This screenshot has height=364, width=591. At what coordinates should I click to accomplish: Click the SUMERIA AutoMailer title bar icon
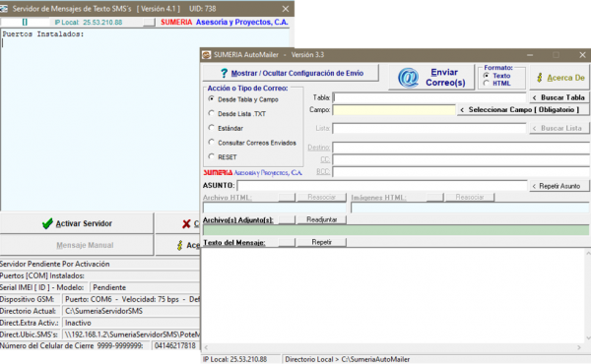coord(206,55)
